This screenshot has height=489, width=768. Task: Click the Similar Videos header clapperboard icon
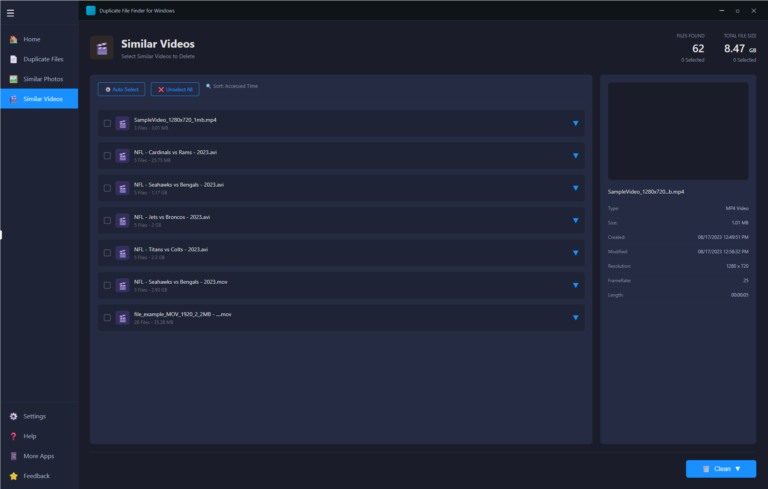point(102,48)
